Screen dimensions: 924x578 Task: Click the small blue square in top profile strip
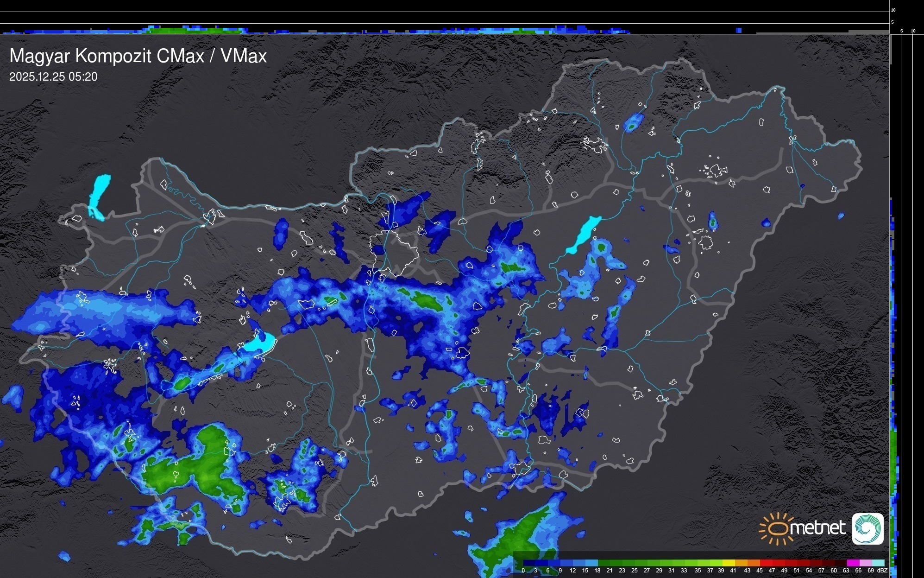point(739,30)
